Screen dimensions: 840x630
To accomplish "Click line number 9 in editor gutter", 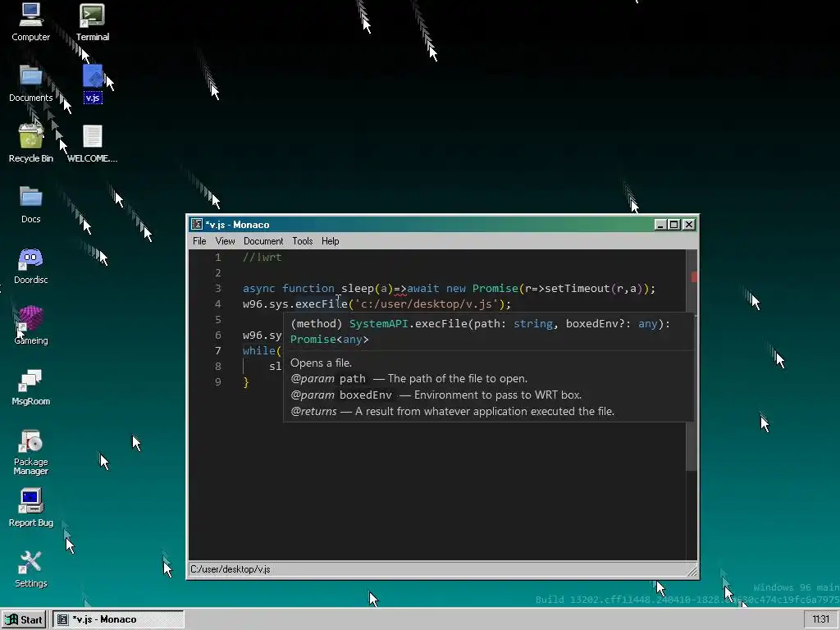I will pos(218,381).
